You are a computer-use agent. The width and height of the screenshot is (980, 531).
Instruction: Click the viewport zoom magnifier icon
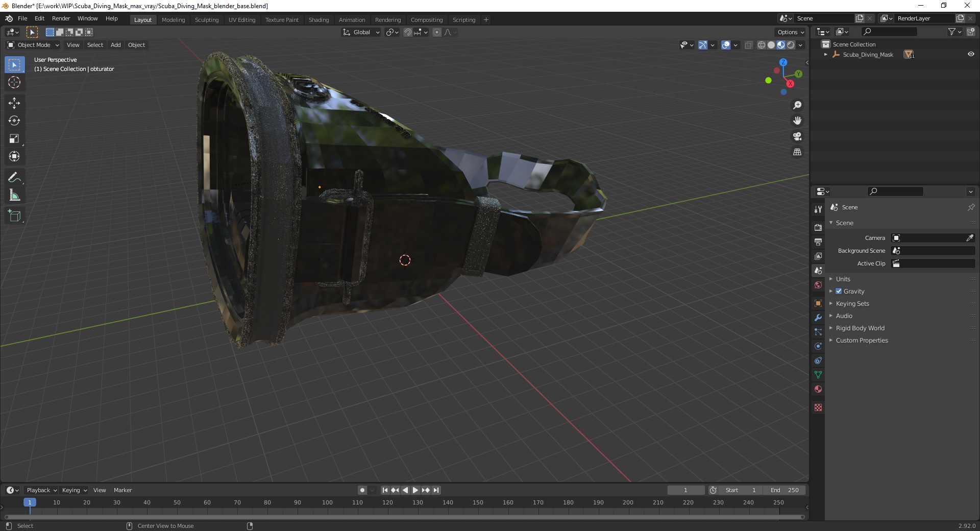[797, 105]
